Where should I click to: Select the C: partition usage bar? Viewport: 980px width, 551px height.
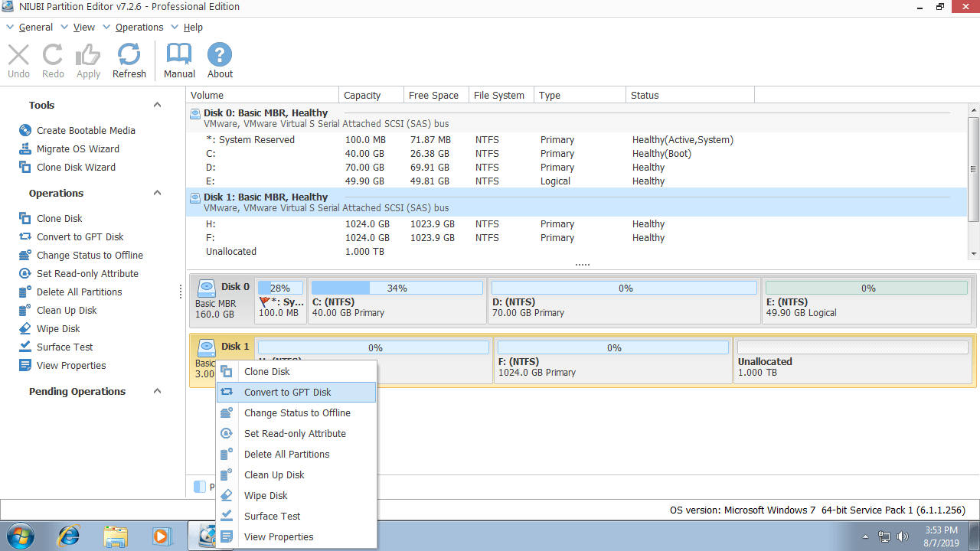click(397, 289)
